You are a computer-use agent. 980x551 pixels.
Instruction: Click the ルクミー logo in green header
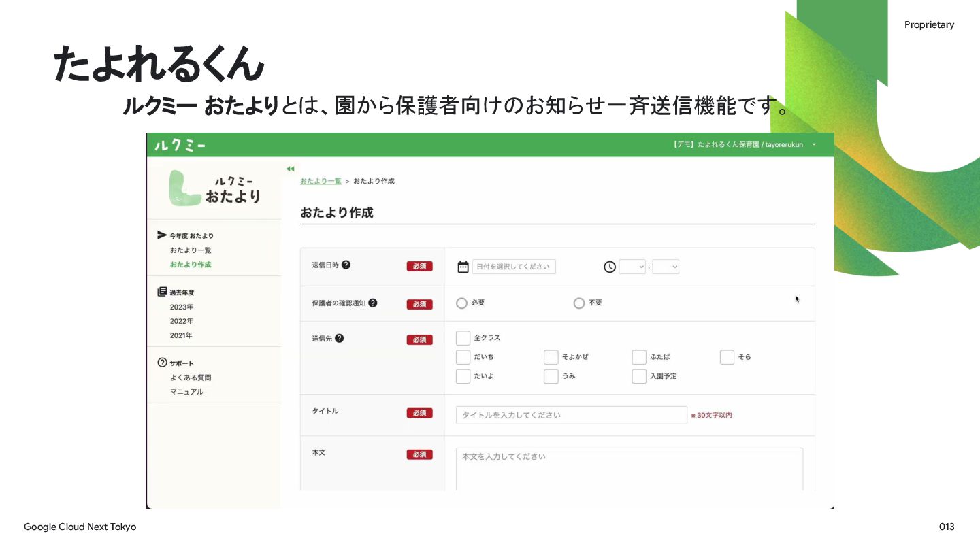[x=180, y=145]
